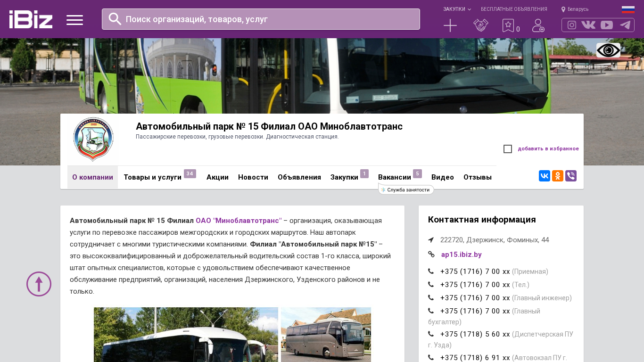The width and height of the screenshot is (644, 362).
Task: Share via VK button
Action: tap(545, 176)
